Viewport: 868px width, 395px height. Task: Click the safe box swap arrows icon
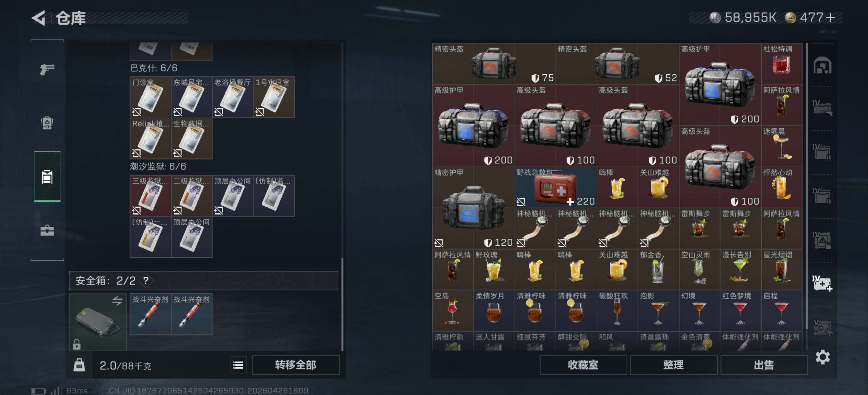(117, 300)
